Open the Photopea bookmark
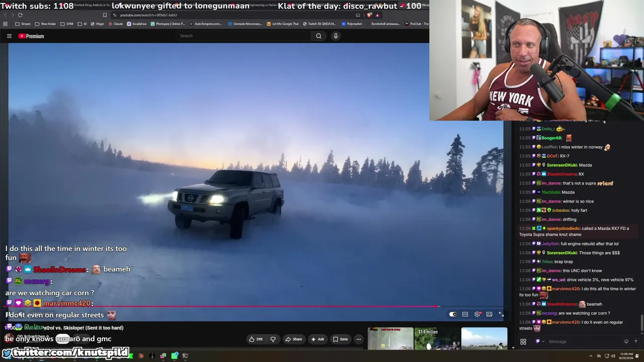 point(168,24)
